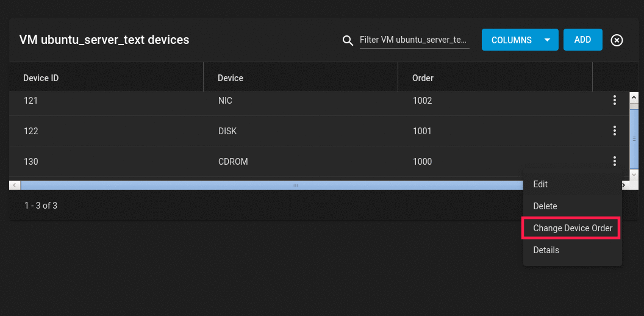Choose Edit from the context menu
Viewport: 644px width, 316px height.
click(540, 184)
